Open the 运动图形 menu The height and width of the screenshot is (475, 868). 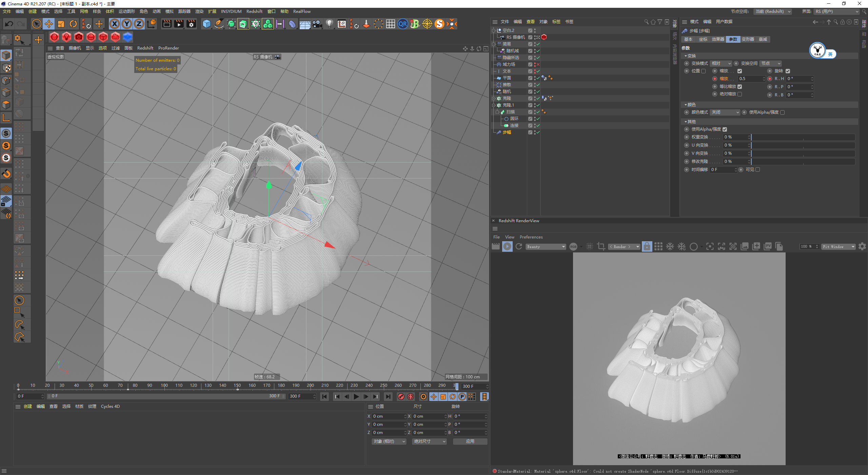click(126, 12)
